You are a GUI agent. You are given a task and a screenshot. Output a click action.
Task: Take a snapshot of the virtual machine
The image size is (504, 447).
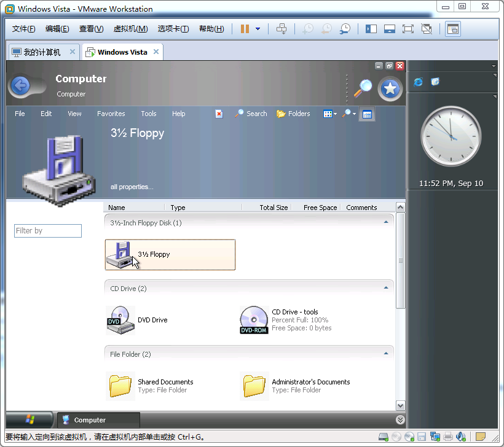(x=308, y=29)
